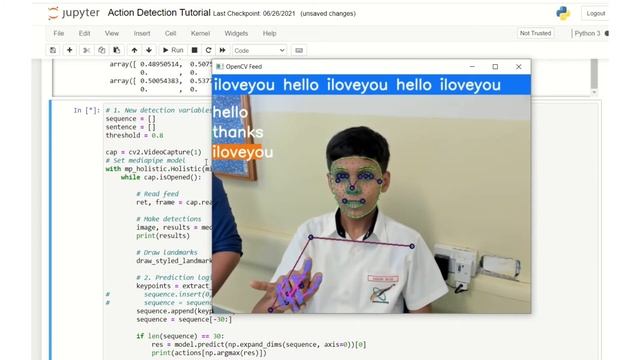Click the 'cap = cv2.VideoCapture(1)' line
The width and height of the screenshot is (640, 360).
coord(153,152)
